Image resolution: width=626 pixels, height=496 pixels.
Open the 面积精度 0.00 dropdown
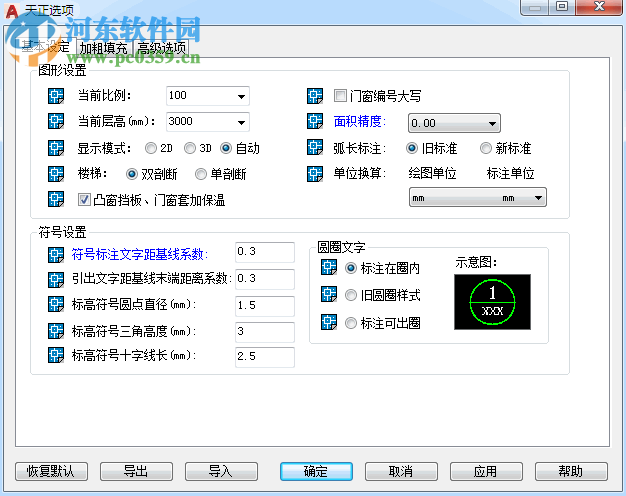tap(454, 123)
